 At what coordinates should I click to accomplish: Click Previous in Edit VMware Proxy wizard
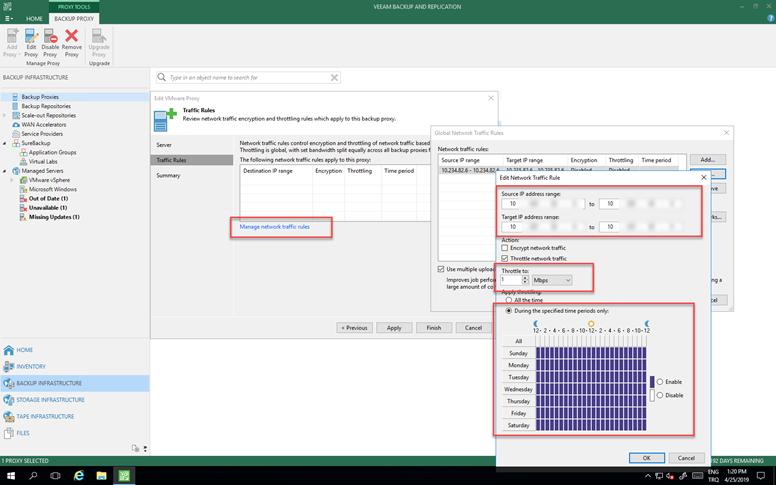(354, 328)
